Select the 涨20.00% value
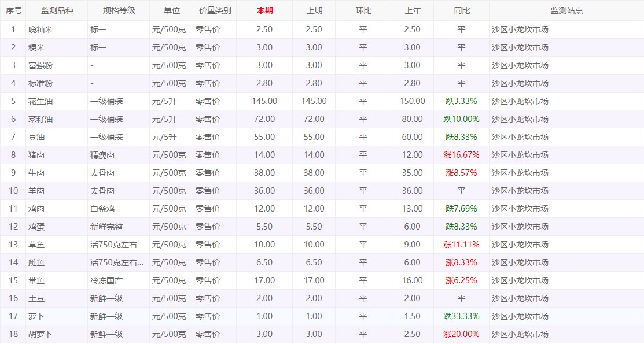The width and height of the screenshot is (644, 344). point(462,334)
